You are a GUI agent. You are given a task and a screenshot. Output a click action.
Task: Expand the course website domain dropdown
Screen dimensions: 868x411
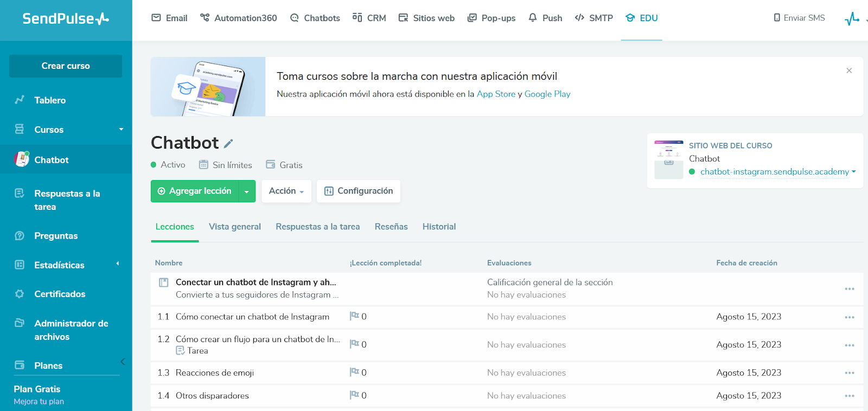pyautogui.click(x=854, y=172)
